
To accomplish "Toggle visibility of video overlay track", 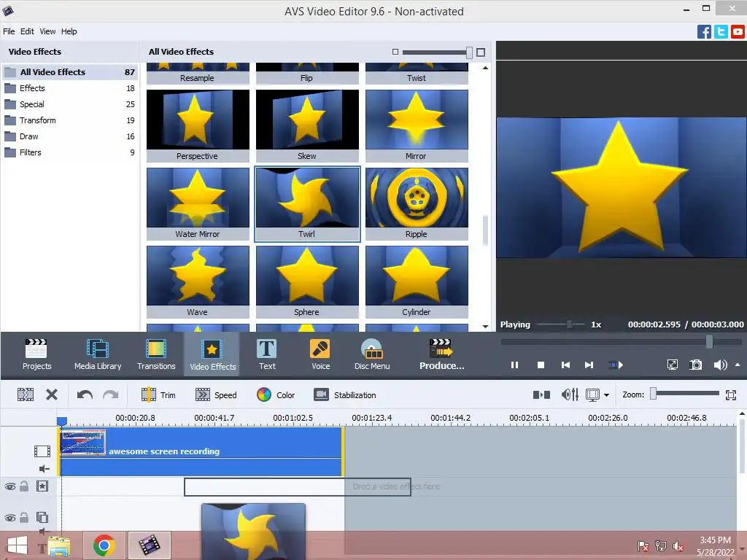I will 10,518.
